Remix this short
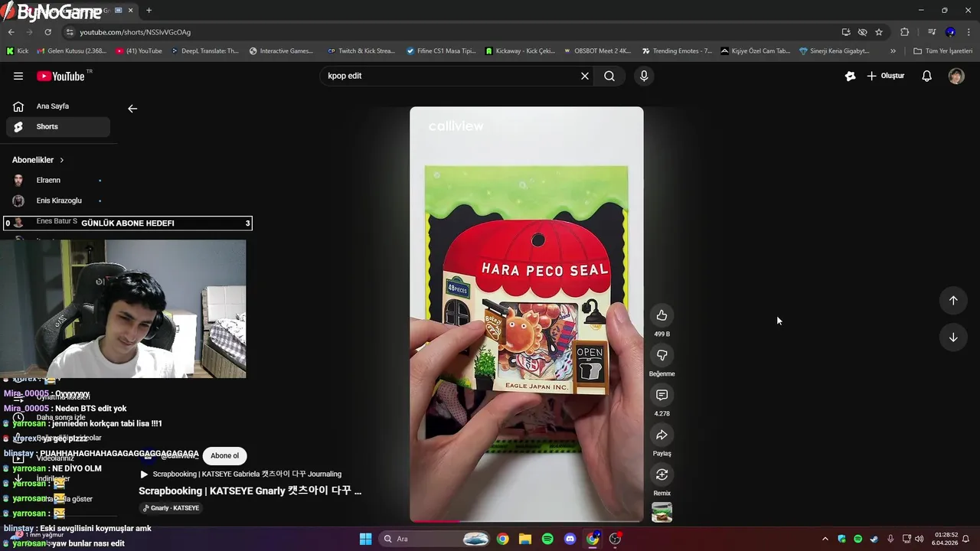This screenshot has height=551, width=980. click(x=661, y=474)
